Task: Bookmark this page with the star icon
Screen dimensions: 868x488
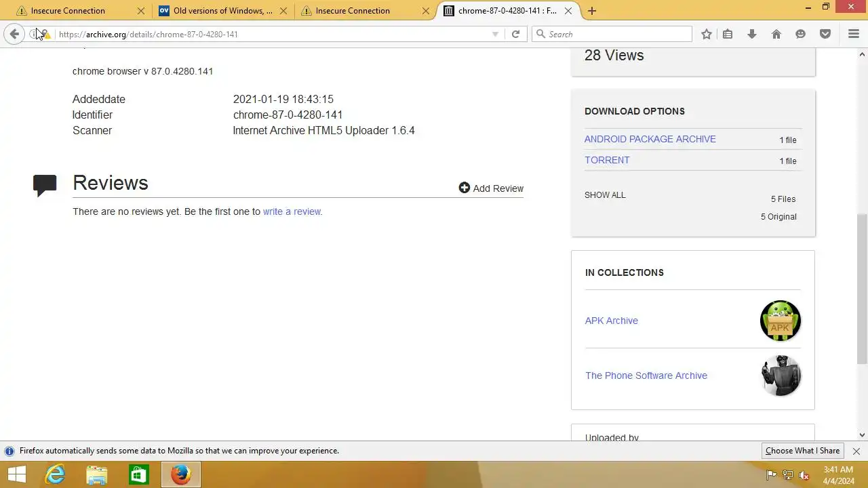Action: 707,34
